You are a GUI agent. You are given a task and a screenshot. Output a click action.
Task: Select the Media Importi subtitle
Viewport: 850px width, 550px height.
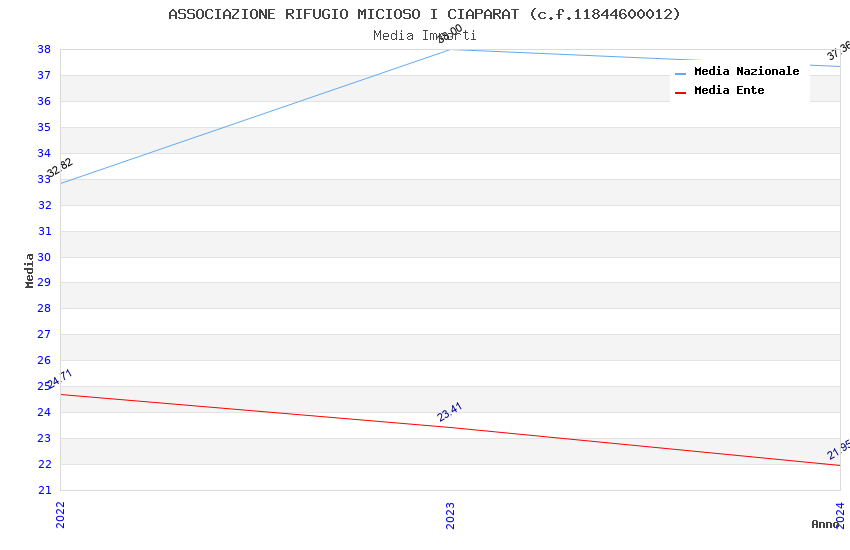coord(424,36)
